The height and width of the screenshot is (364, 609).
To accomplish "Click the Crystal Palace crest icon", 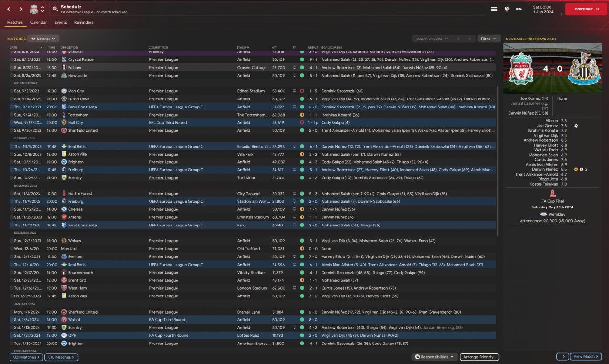I will tap(64, 59).
